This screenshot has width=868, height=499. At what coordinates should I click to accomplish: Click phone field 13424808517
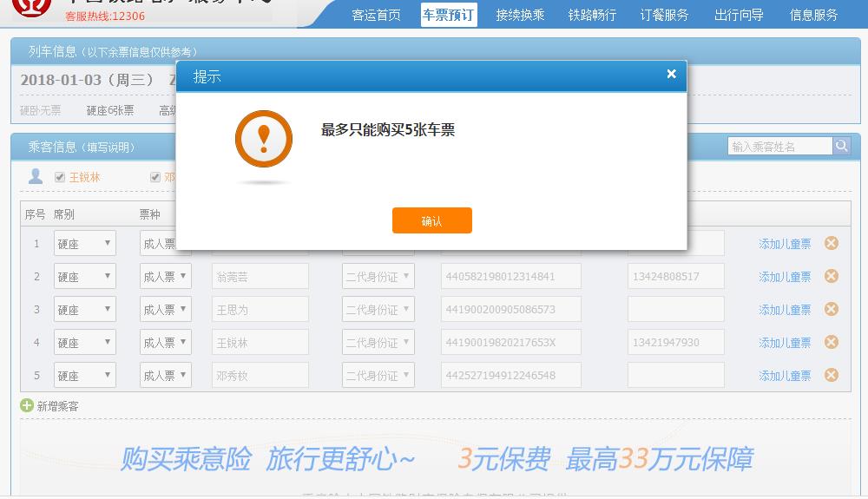676,276
